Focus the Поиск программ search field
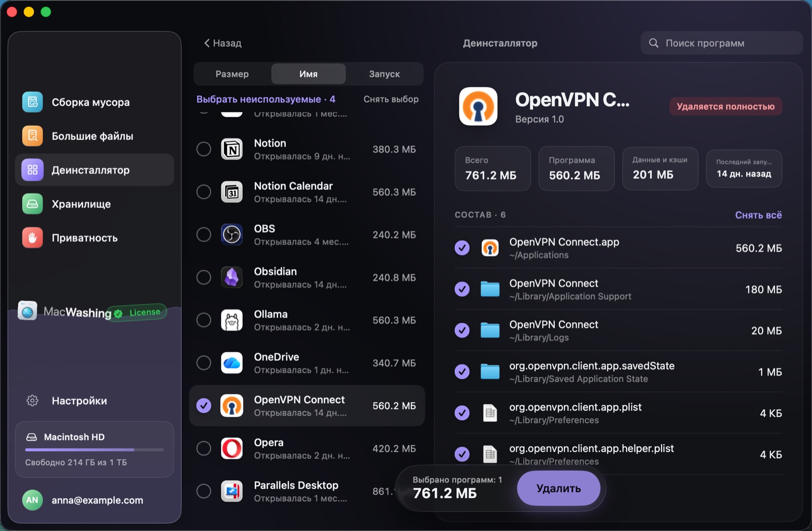This screenshot has width=812, height=531. coord(721,43)
